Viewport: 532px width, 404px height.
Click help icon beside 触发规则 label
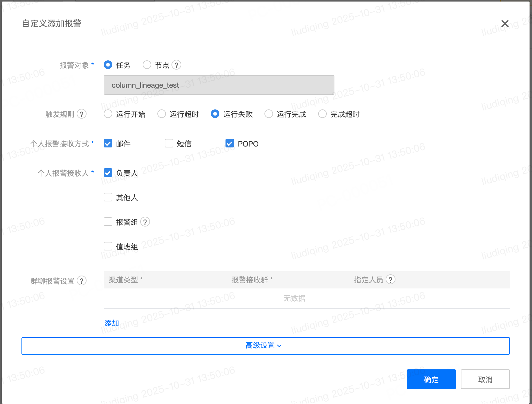click(x=82, y=114)
